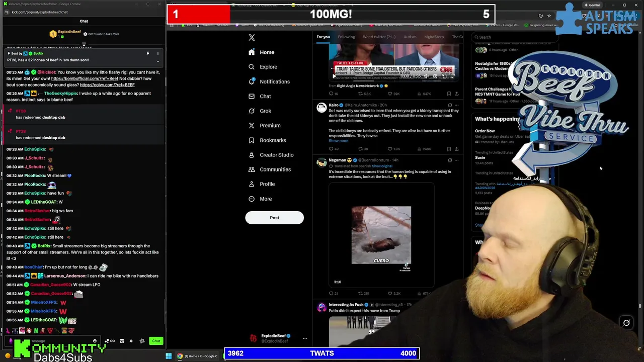Reply to the Negaman post

click(331, 293)
